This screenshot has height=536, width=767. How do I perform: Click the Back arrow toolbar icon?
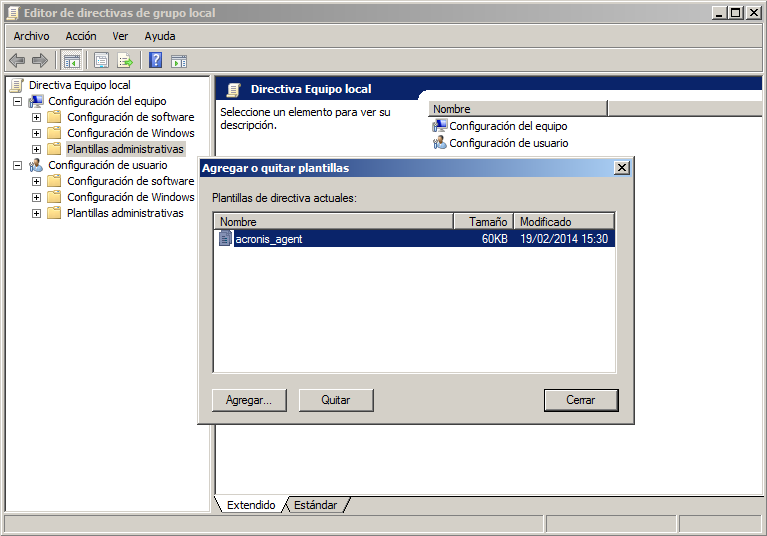coord(17,60)
